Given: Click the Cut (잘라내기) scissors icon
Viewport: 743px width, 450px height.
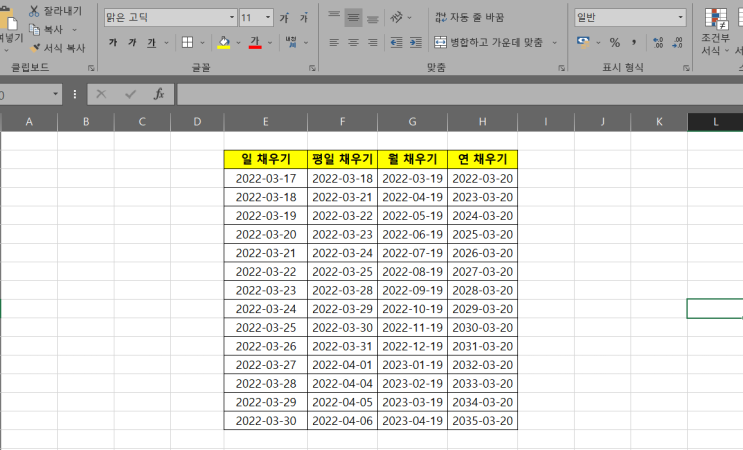Looking at the screenshot, I should (x=34, y=10).
